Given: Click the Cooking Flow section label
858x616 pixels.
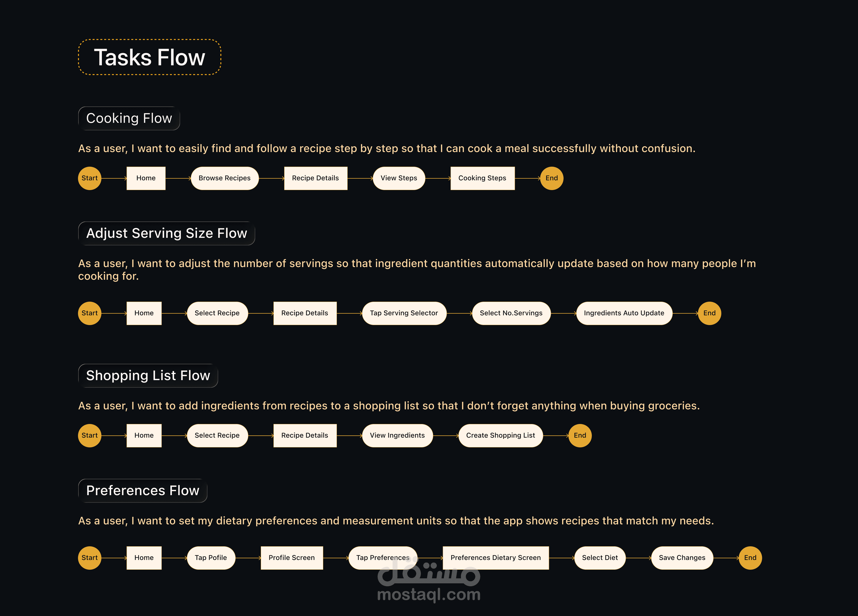Looking at the screenshot, I should pos(129,118).
